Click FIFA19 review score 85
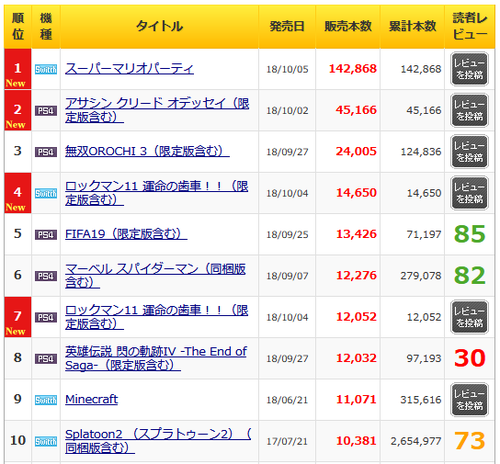This screenshot has height=464, width=500. [x=470, y=234]
